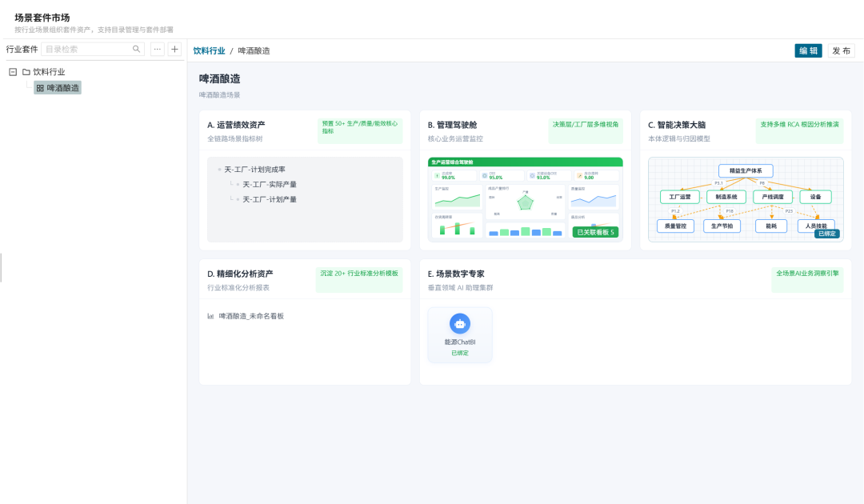Click the 工厂运营 node in diagram
The width and height of the screenshot is (864, 504).
point(680,197)
